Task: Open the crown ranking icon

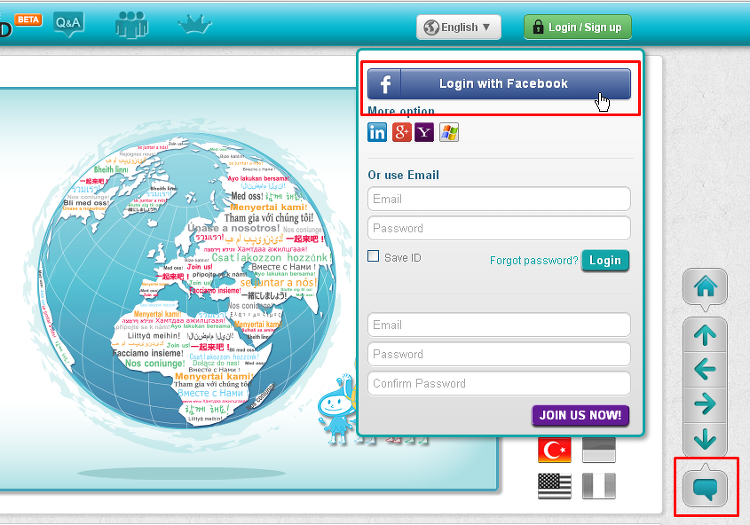Action: 195,24
